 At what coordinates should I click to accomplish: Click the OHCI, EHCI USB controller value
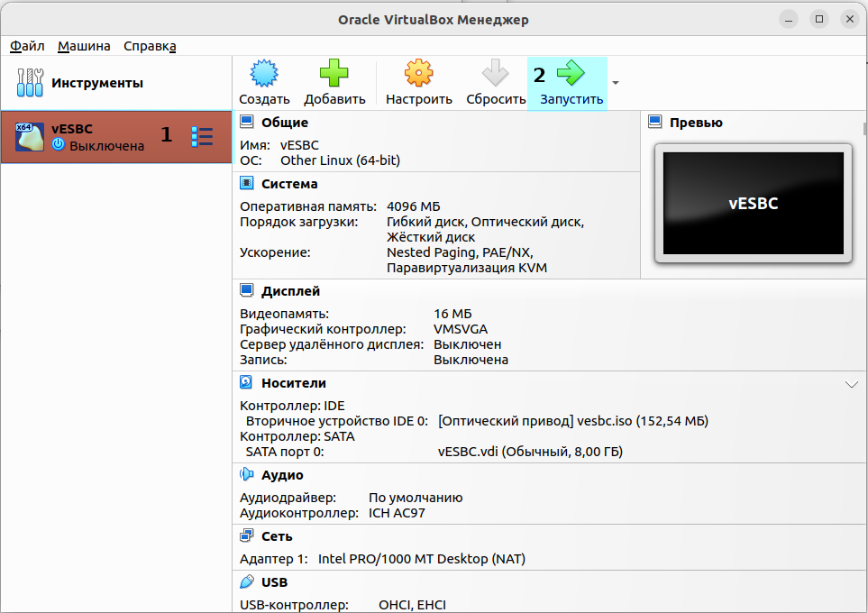coord(412,605)
